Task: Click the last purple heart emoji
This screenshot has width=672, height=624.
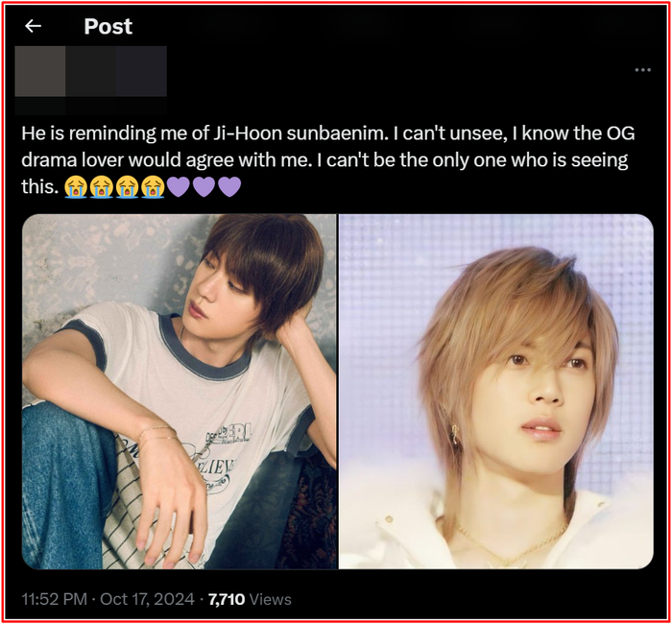Action: [229, 187]
